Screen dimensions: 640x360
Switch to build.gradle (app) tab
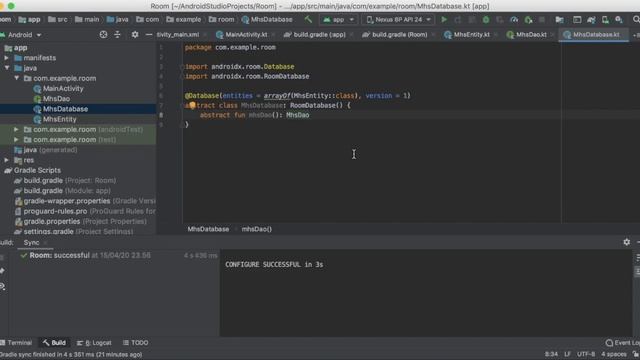(319, 35)
